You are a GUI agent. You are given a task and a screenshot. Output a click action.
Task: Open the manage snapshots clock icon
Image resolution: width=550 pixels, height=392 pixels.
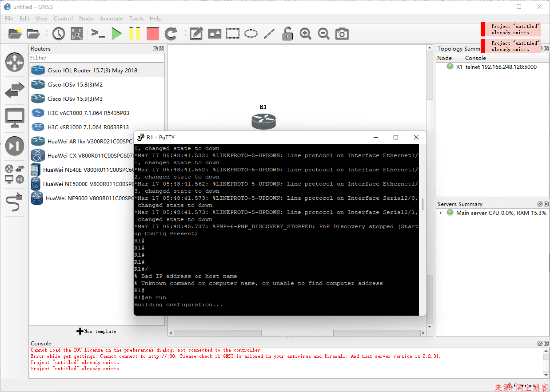(x=58, y=34)
